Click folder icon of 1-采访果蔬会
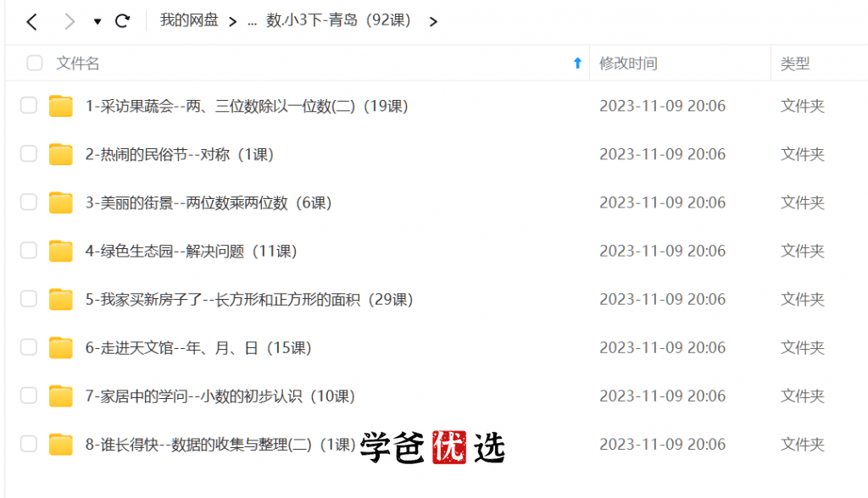This screenshot has height=498, width=868. [61, 106]
